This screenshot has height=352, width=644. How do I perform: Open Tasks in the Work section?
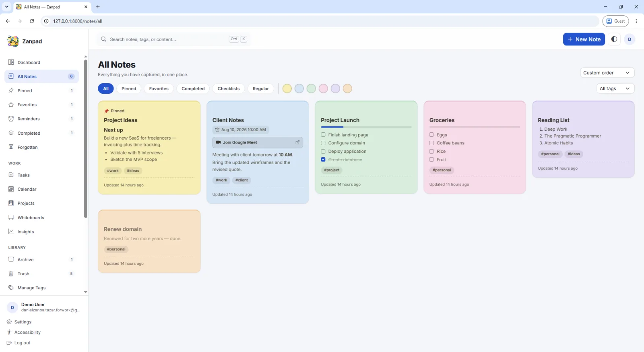point(41,175)
